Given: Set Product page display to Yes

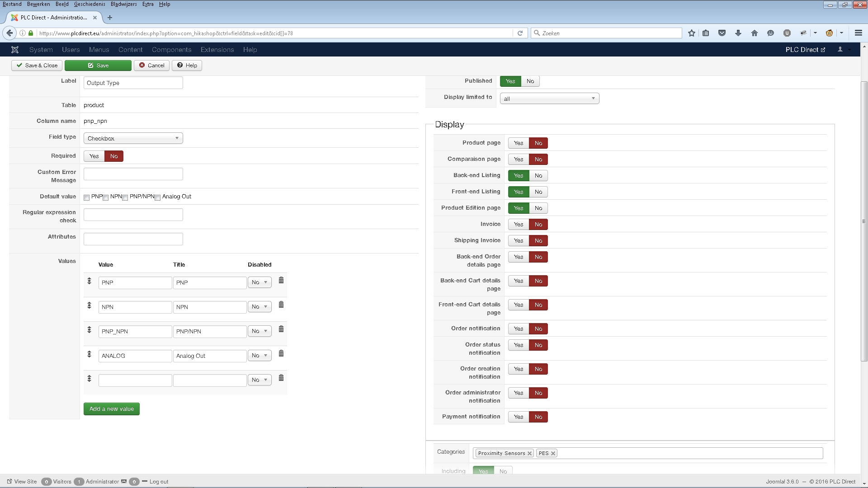Looking at the screenshot, I should click(518, 143).
